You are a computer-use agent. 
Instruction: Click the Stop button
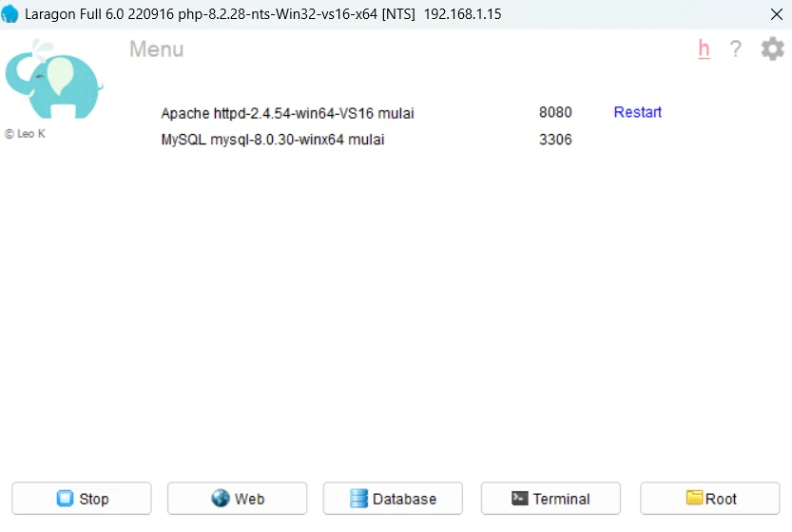coord(82,498)
